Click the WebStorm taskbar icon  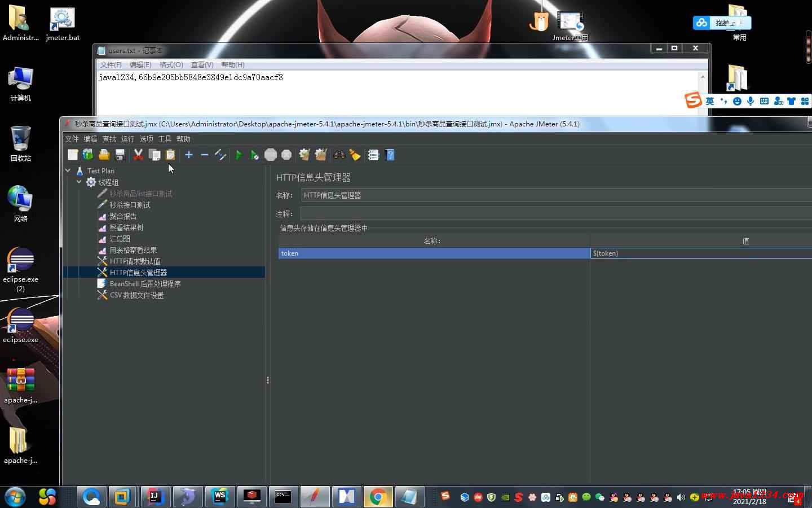[219, 497]
